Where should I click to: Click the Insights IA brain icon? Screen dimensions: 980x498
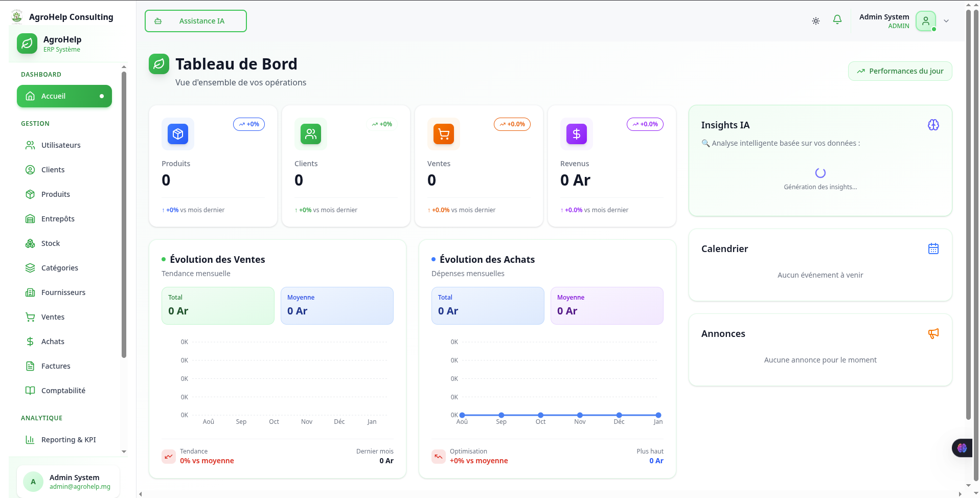[933, 124]
